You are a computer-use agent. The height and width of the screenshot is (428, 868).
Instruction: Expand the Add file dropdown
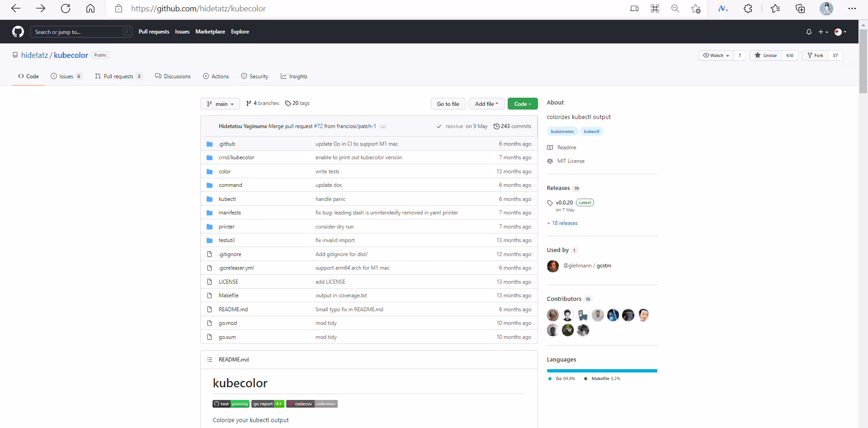pos(486,104)
